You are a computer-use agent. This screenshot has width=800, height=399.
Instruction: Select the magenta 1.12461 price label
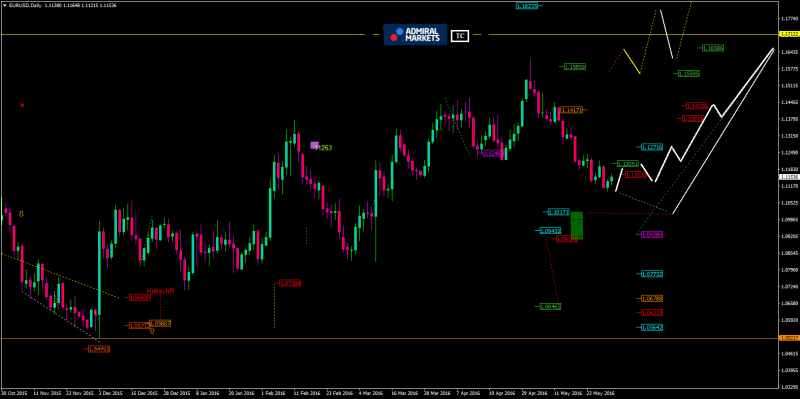click(x=492, y=153)
